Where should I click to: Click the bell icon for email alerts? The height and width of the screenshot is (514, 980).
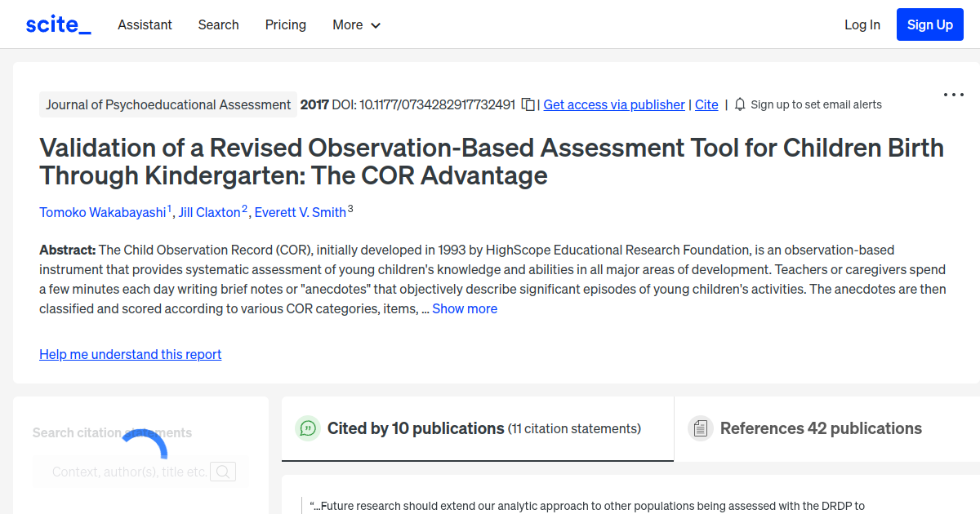pos(739,104)
